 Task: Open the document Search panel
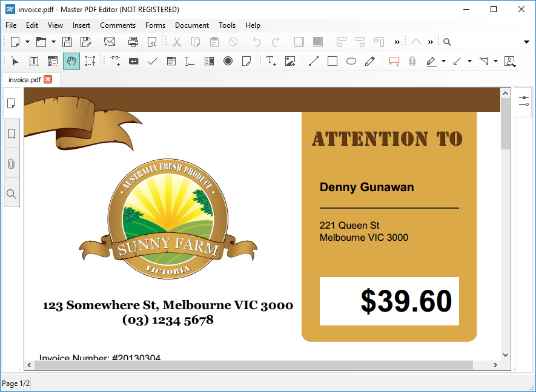tap(11, 194)
